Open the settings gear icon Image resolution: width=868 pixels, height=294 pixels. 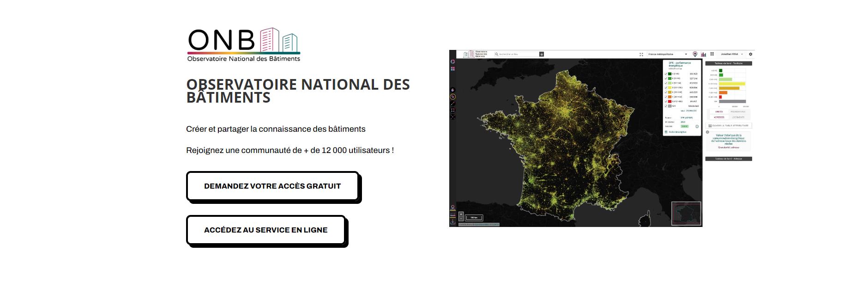click(750, 54)
